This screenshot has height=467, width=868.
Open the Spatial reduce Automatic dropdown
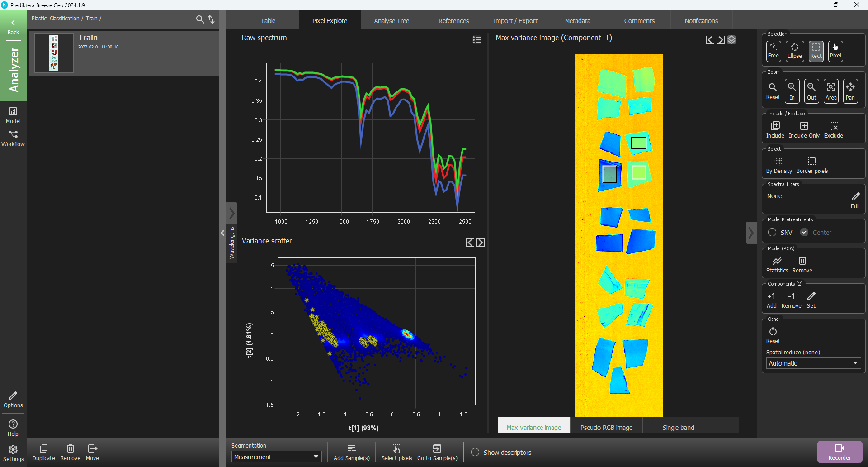[x=813, y=363]
